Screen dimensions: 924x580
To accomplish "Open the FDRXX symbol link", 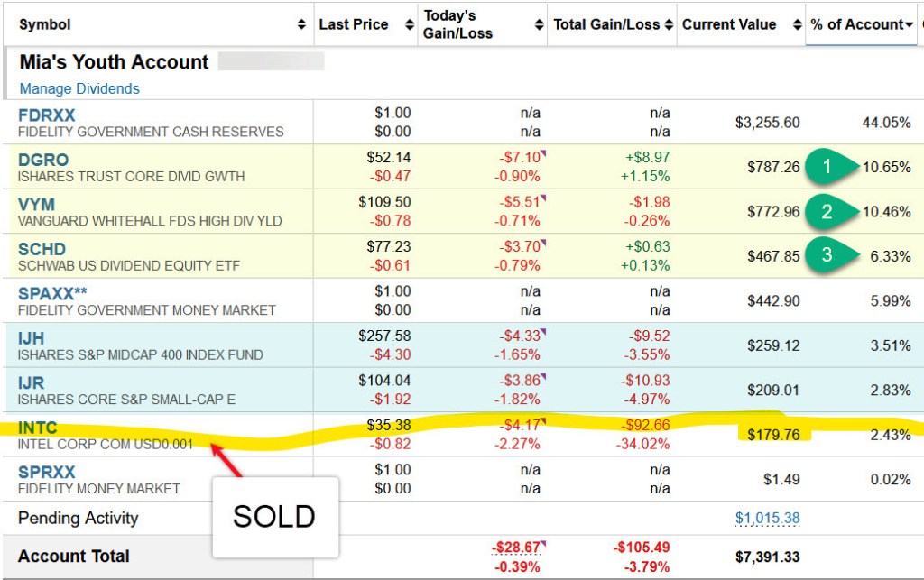I will (47, 115).
